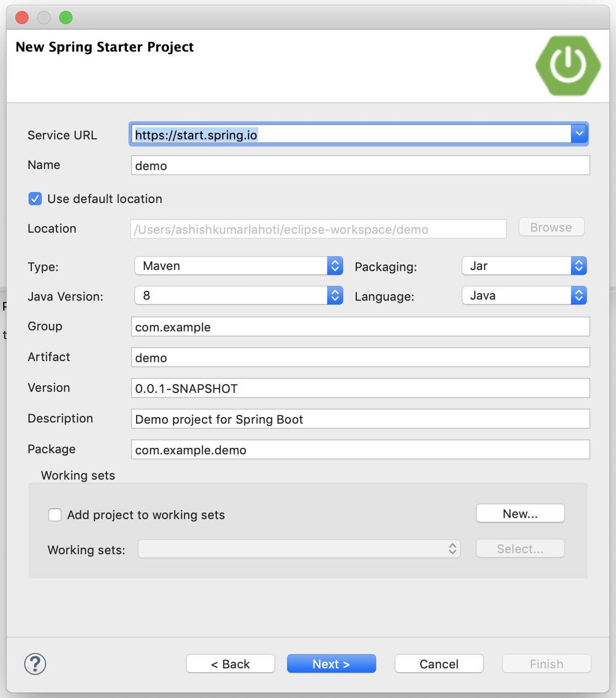Click the Next button
The width and height of the screenshot is (616, 698).
(x=331, y=663)
